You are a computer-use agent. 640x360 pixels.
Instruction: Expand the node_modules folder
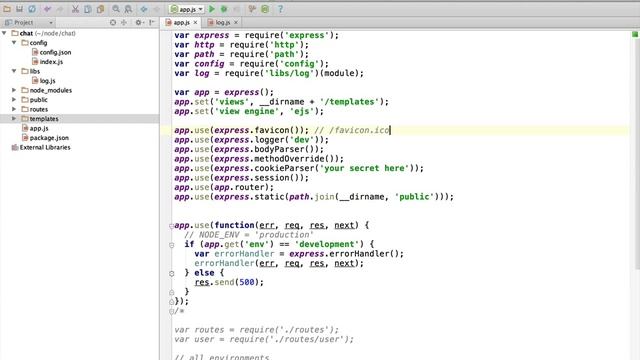coord(14,90)
